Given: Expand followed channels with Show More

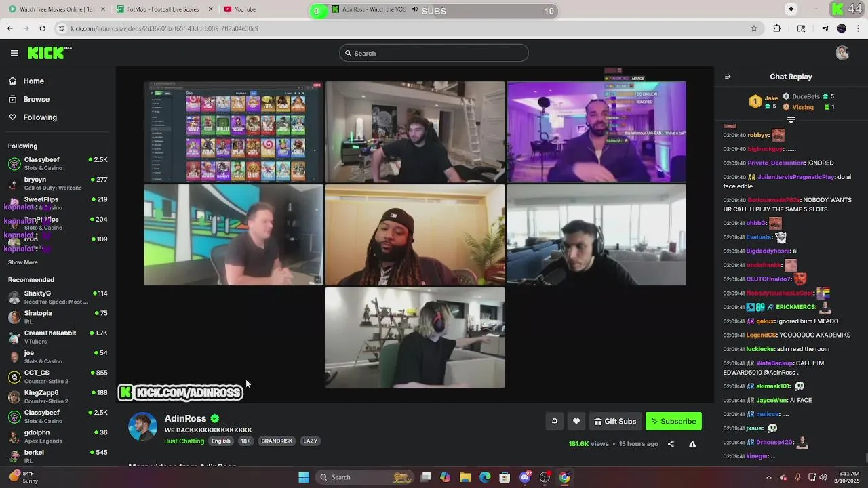Looking at the screenshot, I should [x=23, y=262].
